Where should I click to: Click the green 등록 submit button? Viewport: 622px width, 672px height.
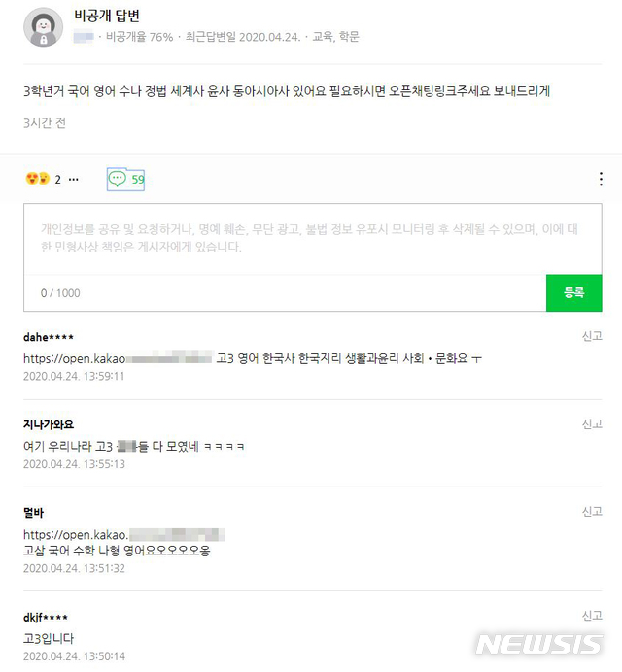(x=574, y=292)
